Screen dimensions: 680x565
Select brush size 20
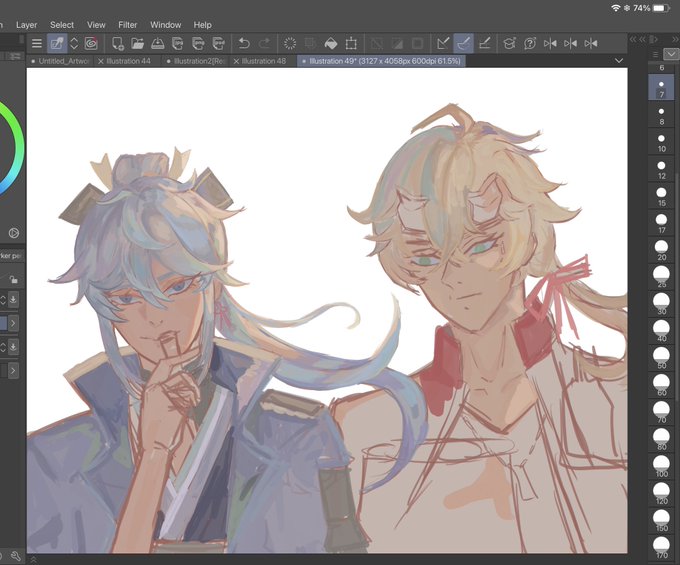point(661,251)
